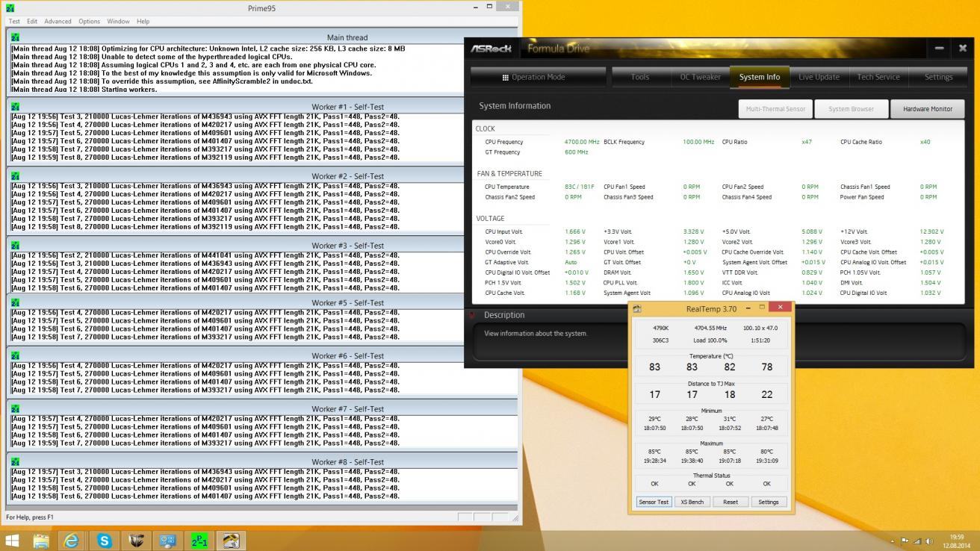Screen dimensions: 980x551
Task: Switch to Tools tab in Formula Drive
Action: click(640, 77)
